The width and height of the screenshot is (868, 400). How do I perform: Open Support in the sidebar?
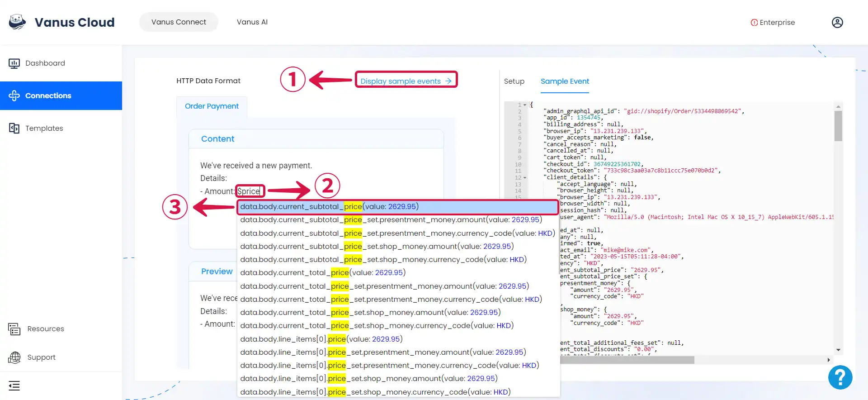click(61, 357)
